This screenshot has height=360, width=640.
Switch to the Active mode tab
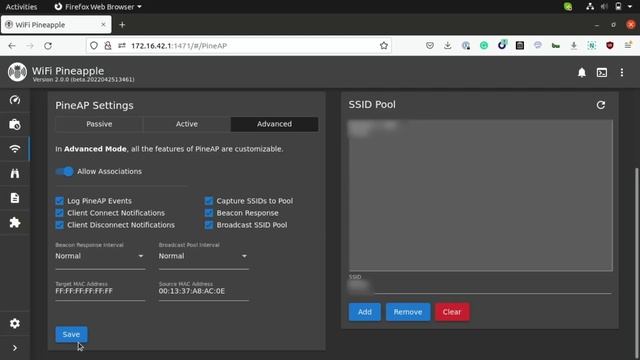187,124
